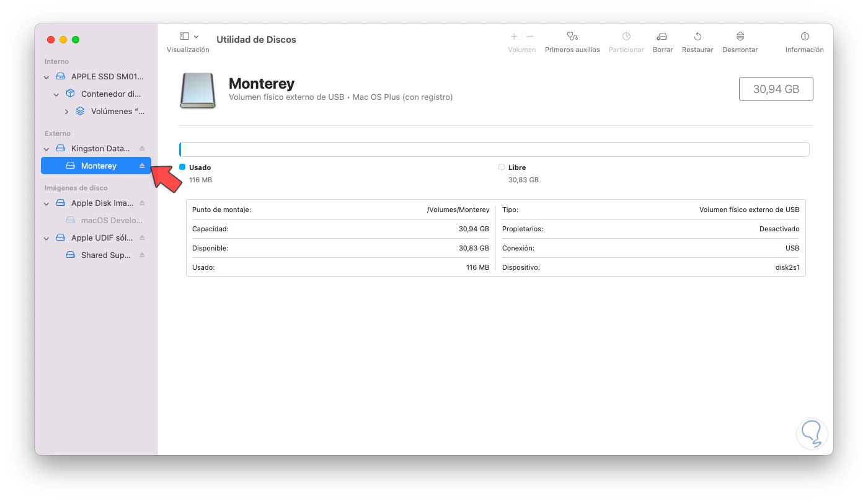Click the Capacidad 30,94 GB table value
868x501 pixels.
click(474, 229)
